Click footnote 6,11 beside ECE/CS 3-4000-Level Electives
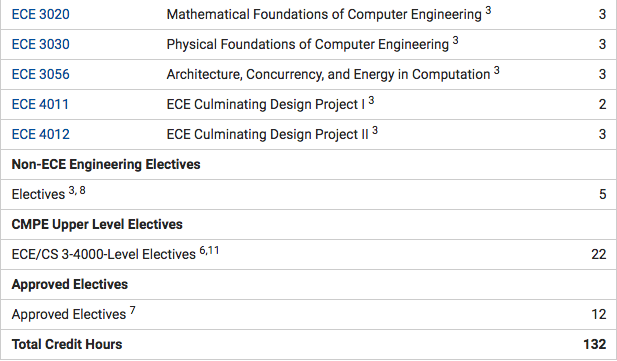 tap(209, 250)
